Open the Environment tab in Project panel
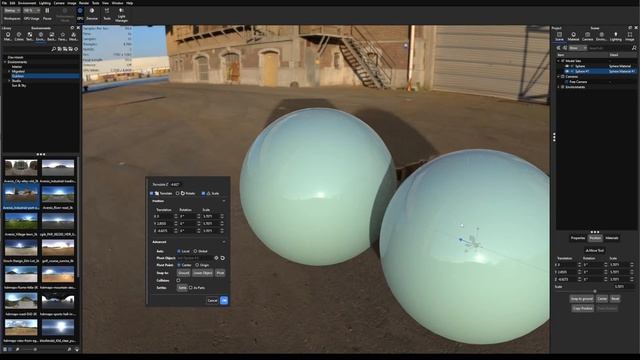 [x=601, y=36]
